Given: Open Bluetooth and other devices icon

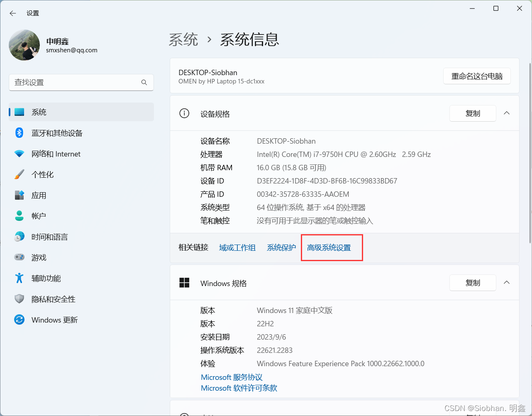Looking at the screenshot, I should (19, 133).
